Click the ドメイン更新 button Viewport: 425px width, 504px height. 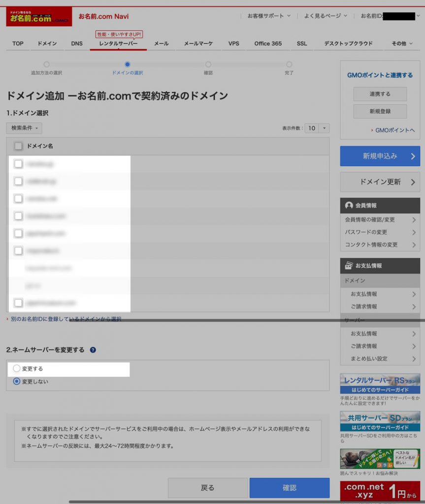[380, 182]
